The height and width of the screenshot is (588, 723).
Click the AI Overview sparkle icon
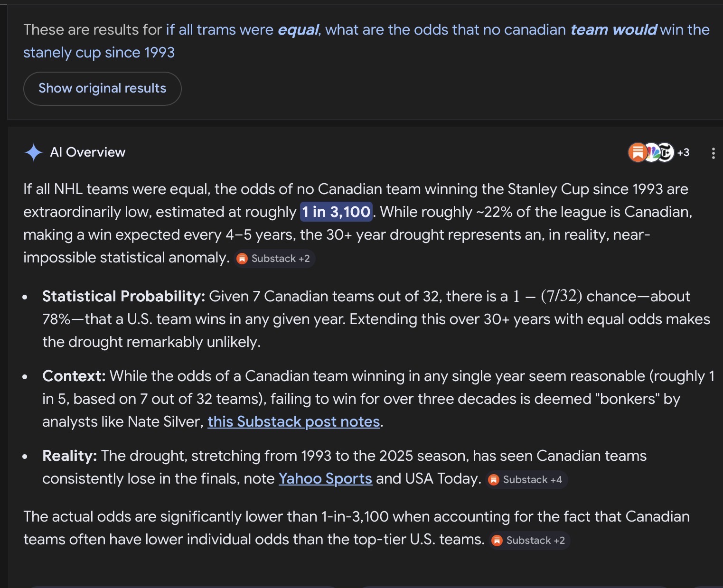tap(33, 152)
